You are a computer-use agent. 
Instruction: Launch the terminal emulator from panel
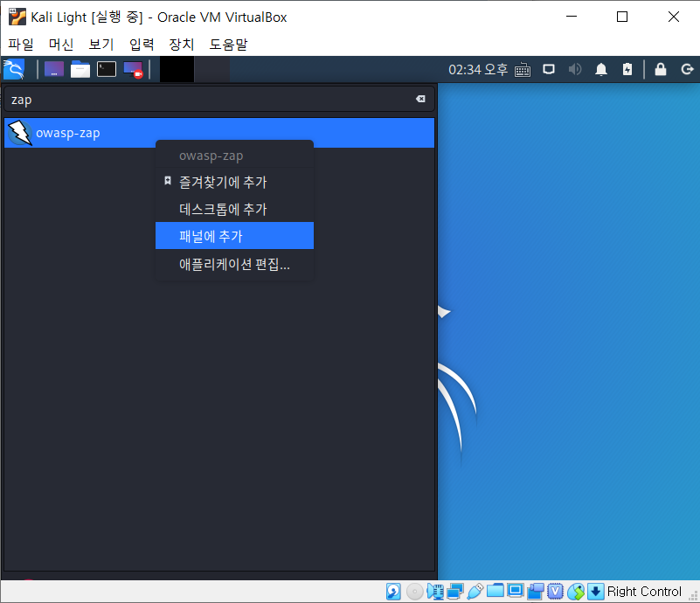pyautogui.click(x=107, y=69)
